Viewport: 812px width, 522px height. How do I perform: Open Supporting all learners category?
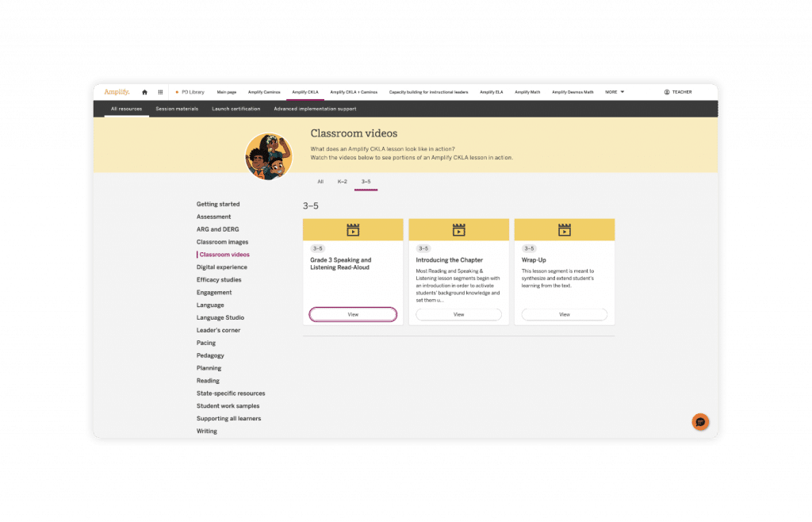229,418
